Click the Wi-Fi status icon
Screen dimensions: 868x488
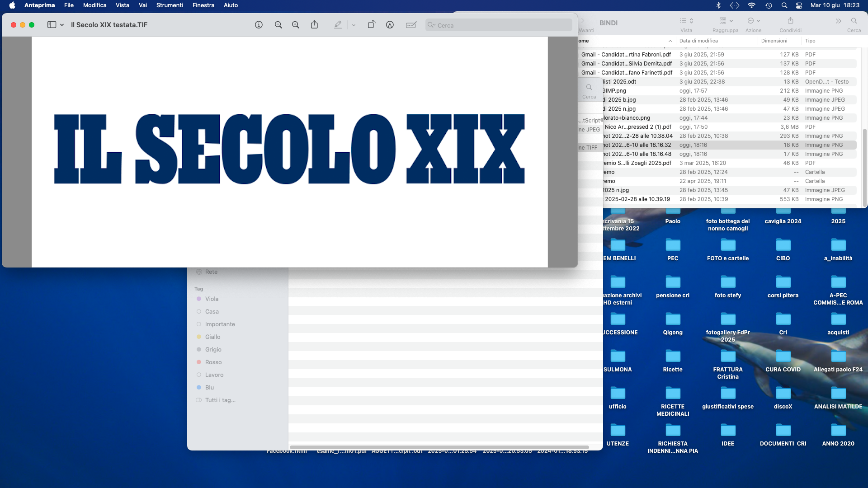point(751,5)
